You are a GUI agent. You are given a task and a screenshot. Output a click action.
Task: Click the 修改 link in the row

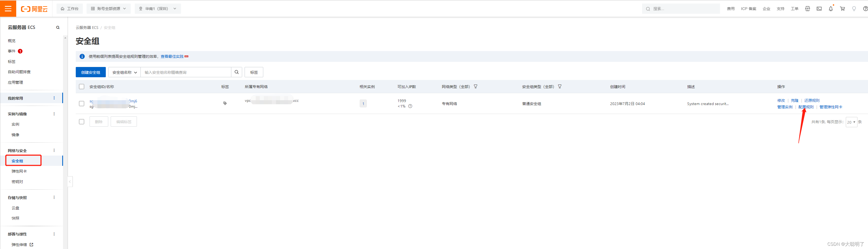coord(781,100)
